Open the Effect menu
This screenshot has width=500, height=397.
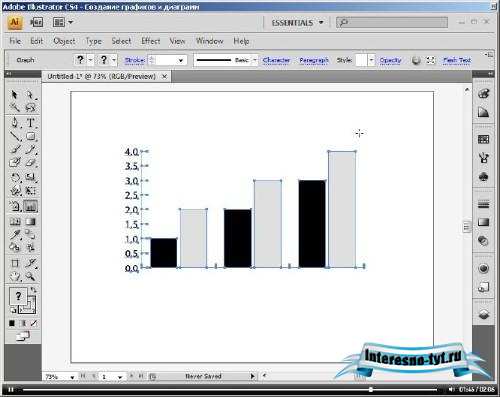pos(151,41)
